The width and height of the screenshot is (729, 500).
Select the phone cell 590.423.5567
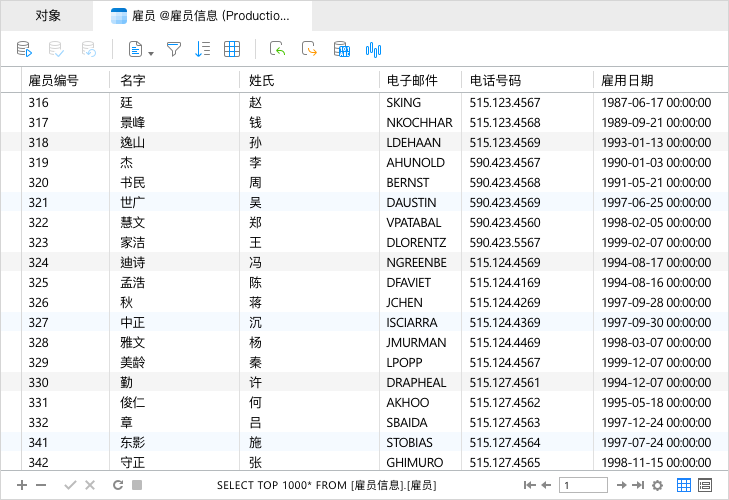coord(528,242)
